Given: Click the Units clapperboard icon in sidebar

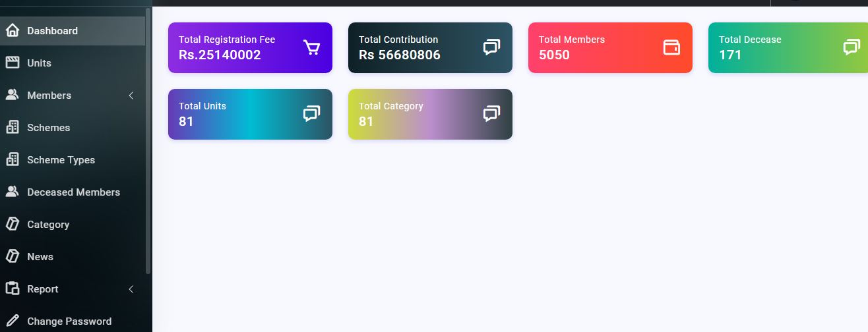Looking at the screenshot, I should pyautogui.click(x=12, y=63).
